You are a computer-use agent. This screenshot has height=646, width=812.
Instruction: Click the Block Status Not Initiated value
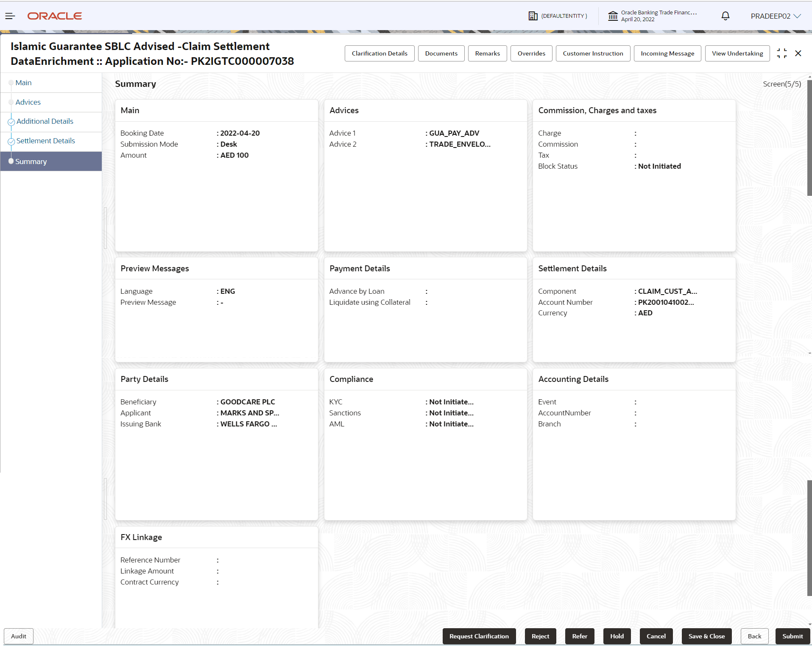coord(659,166)
